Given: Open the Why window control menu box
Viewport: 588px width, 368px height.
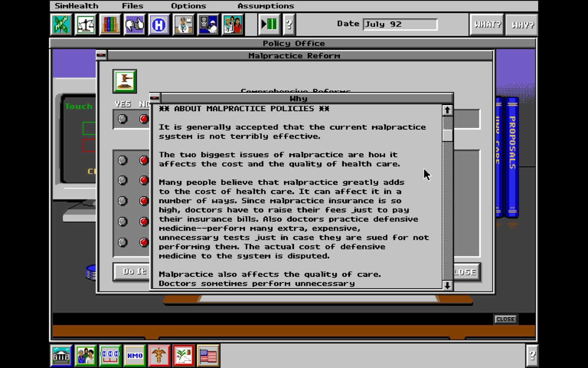Looking at the screenshot, I should pos(155,98).
